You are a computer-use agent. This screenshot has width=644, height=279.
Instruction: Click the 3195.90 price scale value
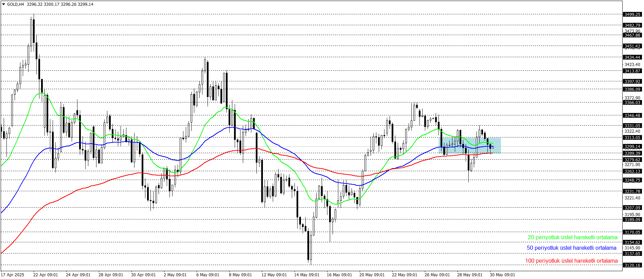pyautogui.click(x=632, y=215)
